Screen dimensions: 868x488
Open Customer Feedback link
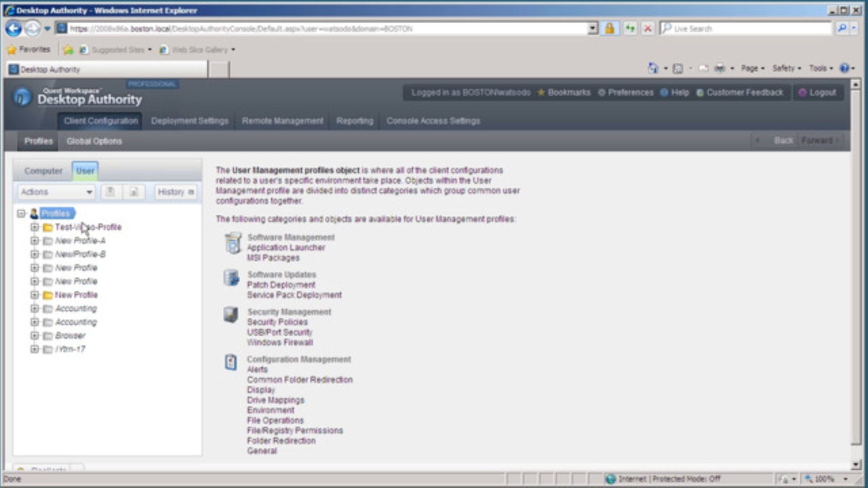tap(739, 92)
